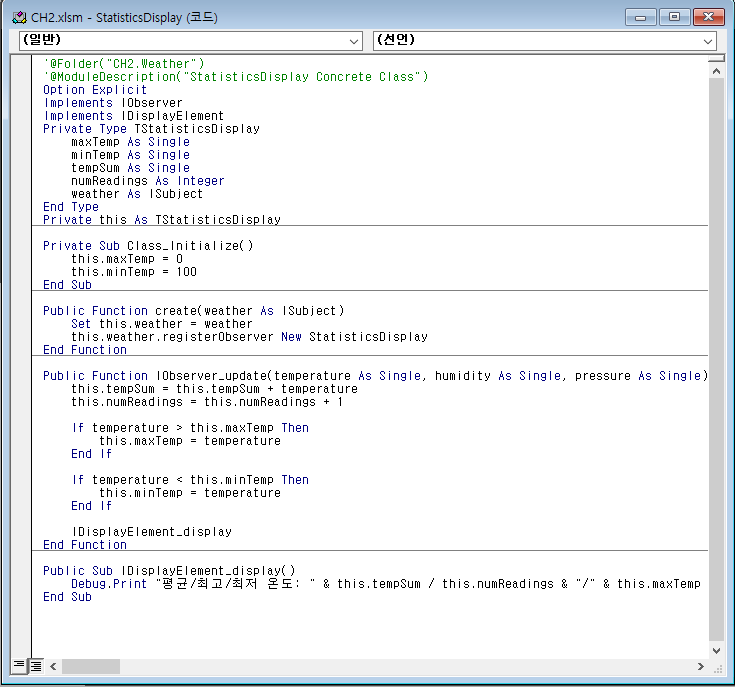
Task: Click the 'Implements IObserver' line
Action: (113, 103)
